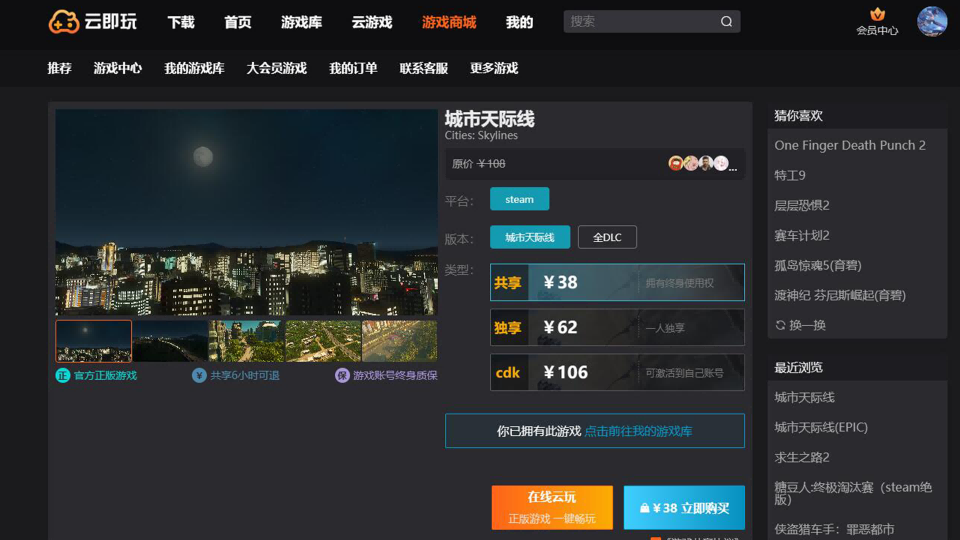This screenshot has height=540, width=960.
Task: Open the 下载 menu
Action: (x=181, y=23)
